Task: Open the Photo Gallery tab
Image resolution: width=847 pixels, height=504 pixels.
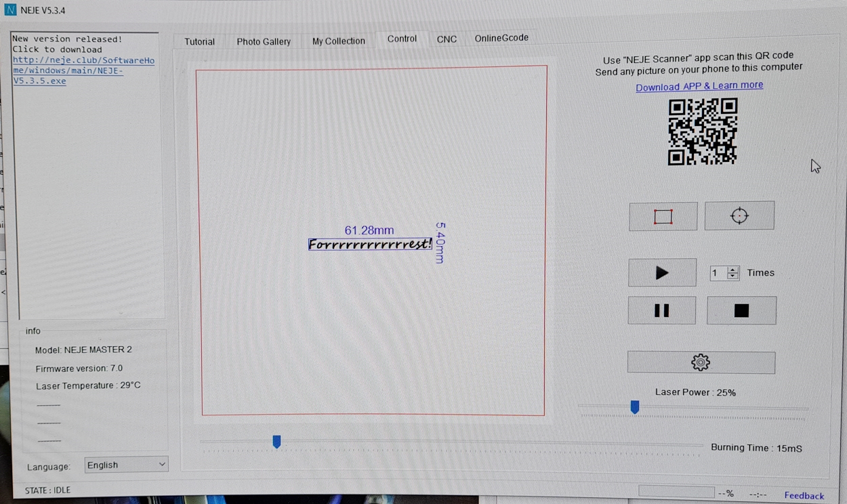Action: pyautogui.click(x=264, y=41)
